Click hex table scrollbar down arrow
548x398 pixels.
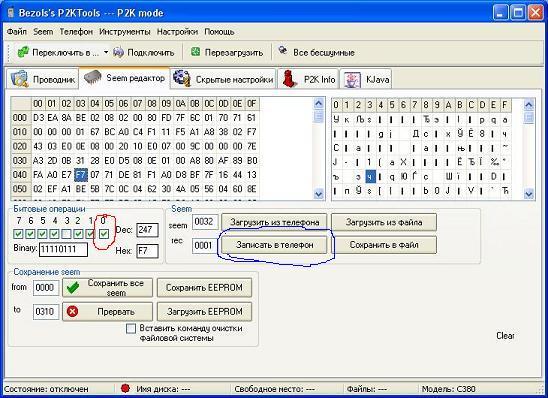point(318,194)
